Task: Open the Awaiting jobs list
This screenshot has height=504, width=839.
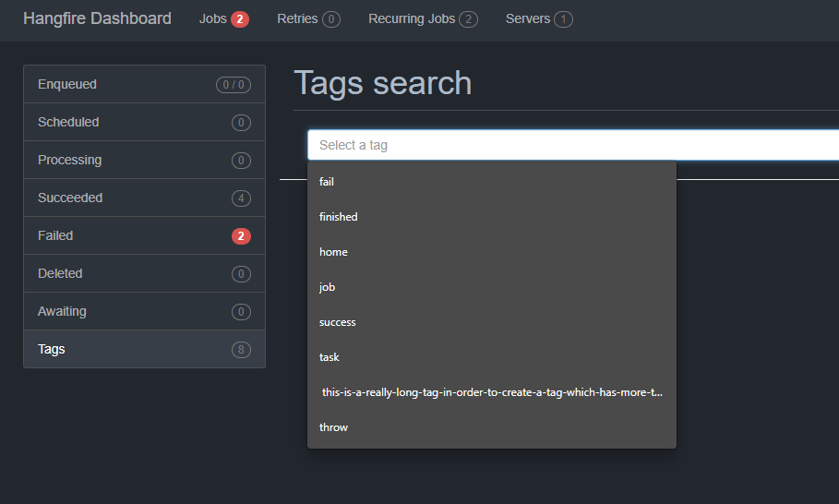Action: (145, 311)
